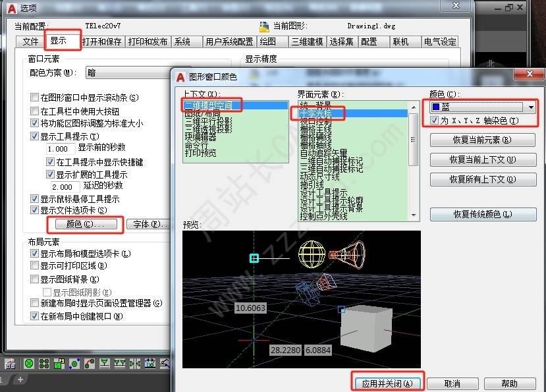This screenshot has height=392, width=546.
Task: Click the two-glasses icon in bottom toolbar
Action: tap(120, 363)
